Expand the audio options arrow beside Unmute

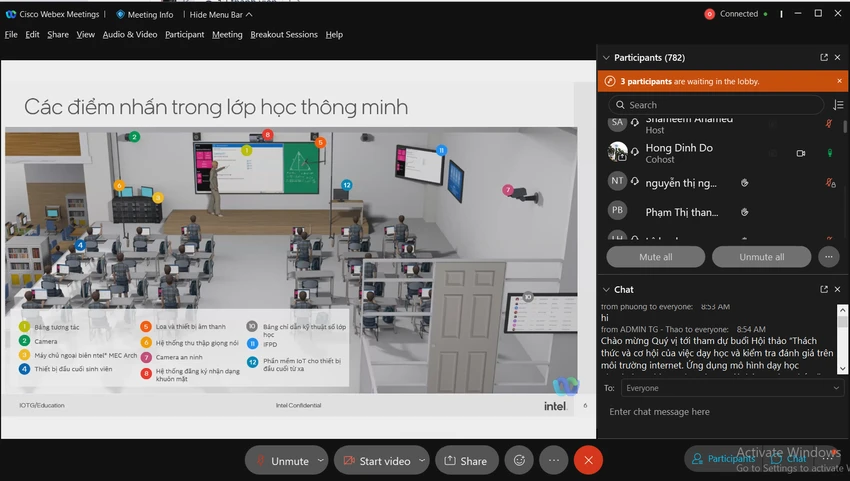point(320,460)
